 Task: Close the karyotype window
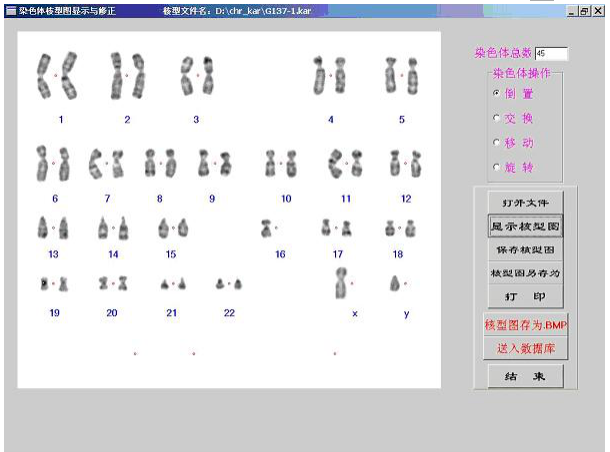[598, 8]
